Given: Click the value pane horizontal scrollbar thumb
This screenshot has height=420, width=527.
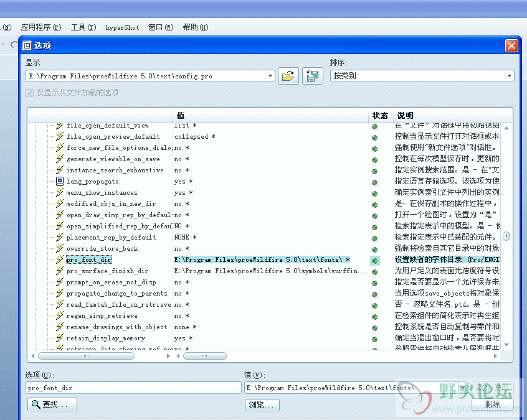Looking at the screenshot, I should (x=205, y=356).
